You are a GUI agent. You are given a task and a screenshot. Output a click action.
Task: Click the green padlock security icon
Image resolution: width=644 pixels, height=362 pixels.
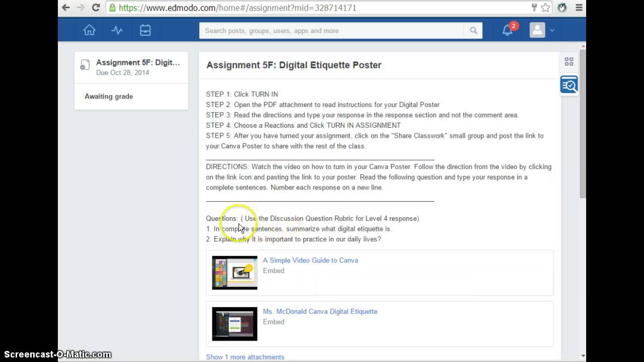pyautogui.click(x=112, y=8)
